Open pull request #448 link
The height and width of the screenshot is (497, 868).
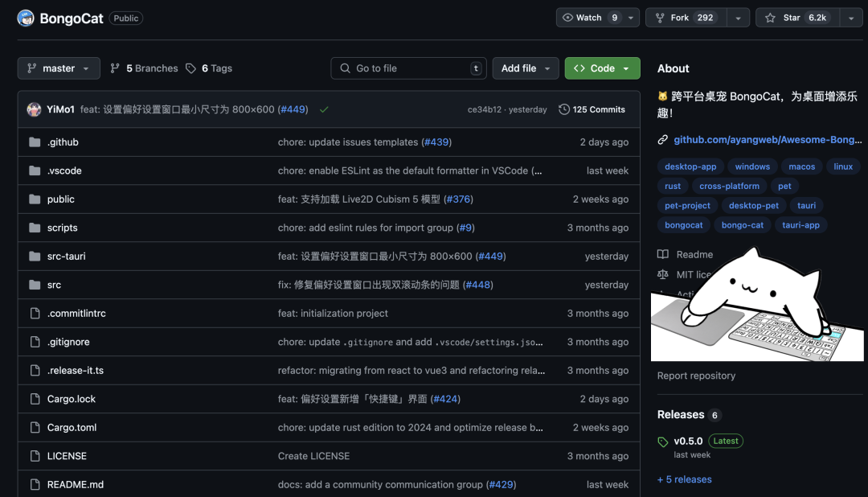[478, 285]
